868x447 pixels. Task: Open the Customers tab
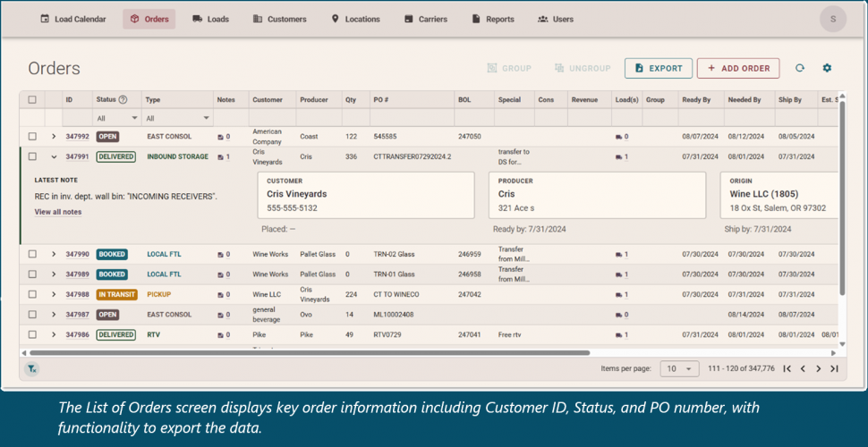279,19
